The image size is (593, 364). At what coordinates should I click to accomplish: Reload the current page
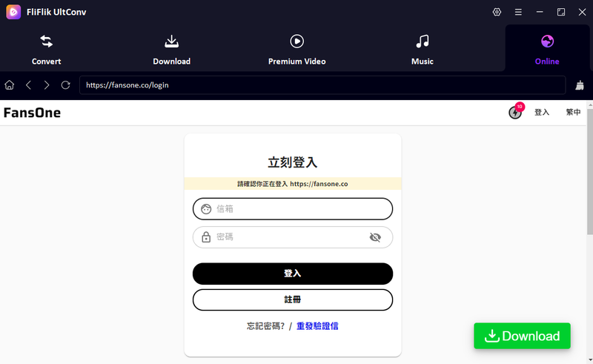pyautogui.click(x=65, y=85)
